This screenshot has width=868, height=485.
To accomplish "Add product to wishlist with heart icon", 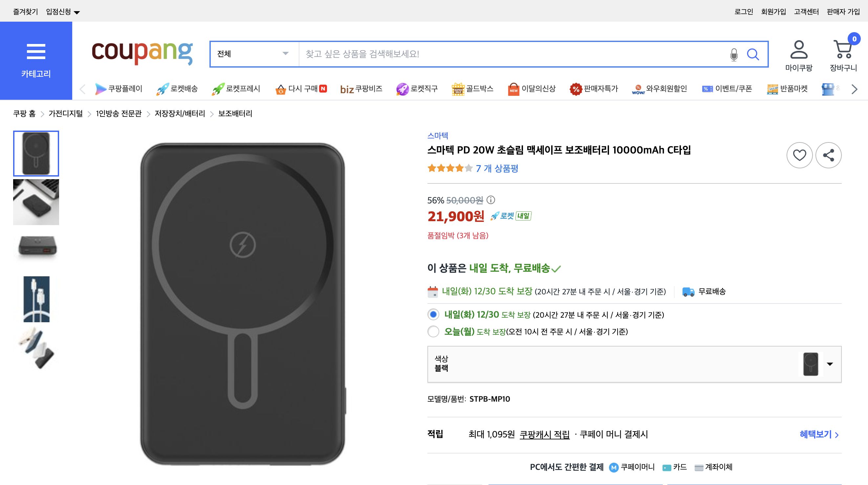I will (800, 155).
